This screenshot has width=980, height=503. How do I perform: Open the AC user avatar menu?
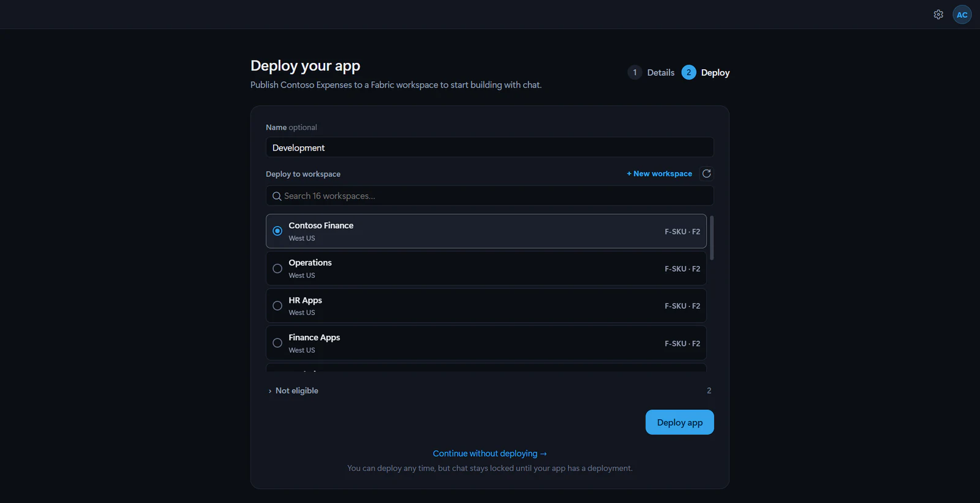[962, 15]
